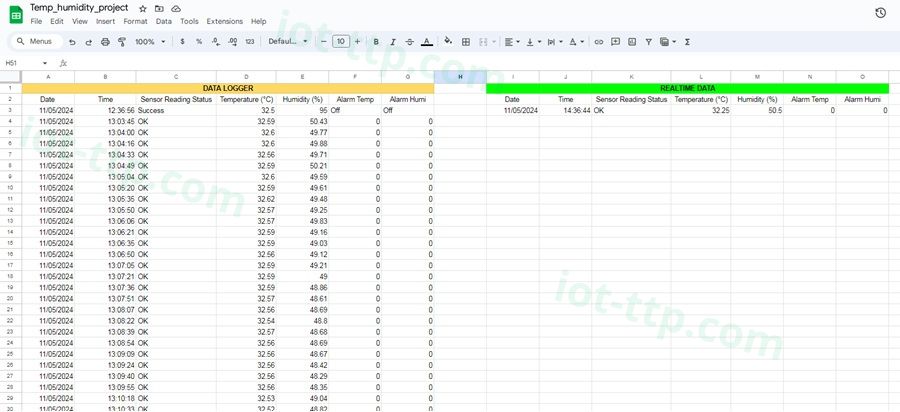Toggle italic formatting

click(x=393, y=42)
